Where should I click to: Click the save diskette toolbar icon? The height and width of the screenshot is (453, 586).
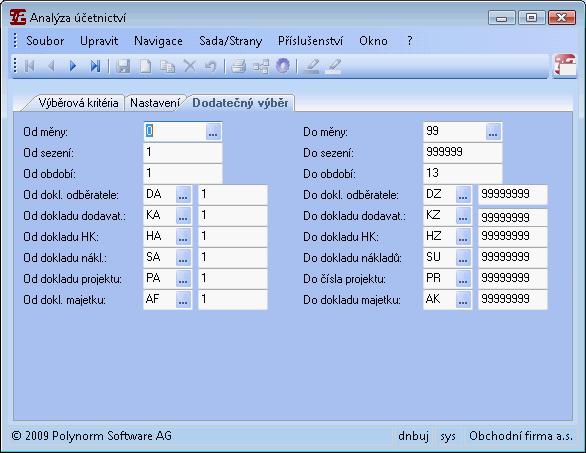[123, 66]
